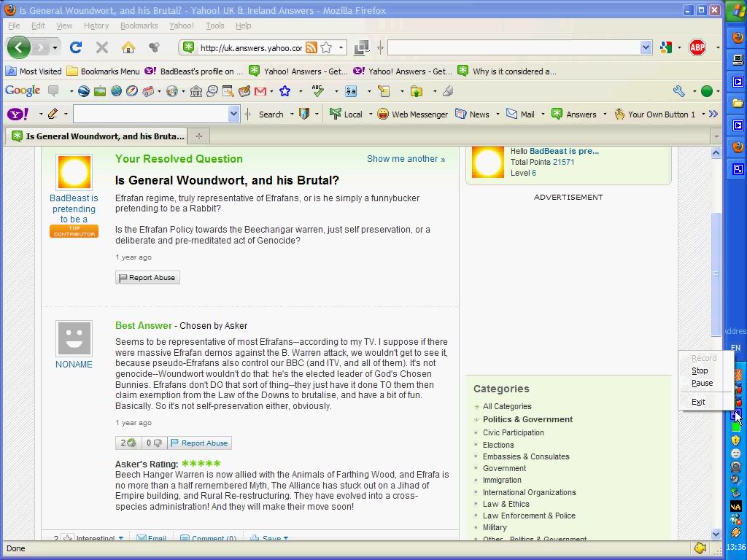747x560 pixels.
Task: Click the highlighter icon in Google toolbar
Action: pyautogui.click(x=448, y=91)
